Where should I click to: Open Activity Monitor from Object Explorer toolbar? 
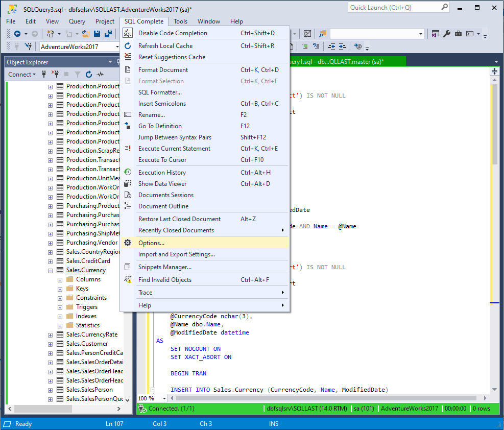coord(100,74)
